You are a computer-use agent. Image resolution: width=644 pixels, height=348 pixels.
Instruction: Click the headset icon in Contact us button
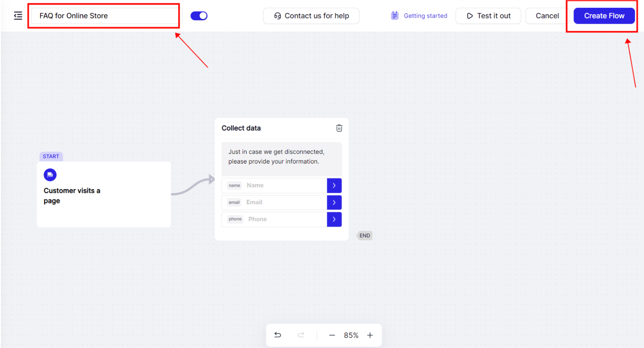pos(277,16)
